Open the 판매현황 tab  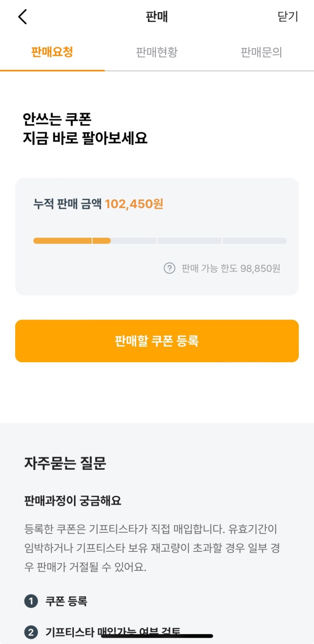157,52
